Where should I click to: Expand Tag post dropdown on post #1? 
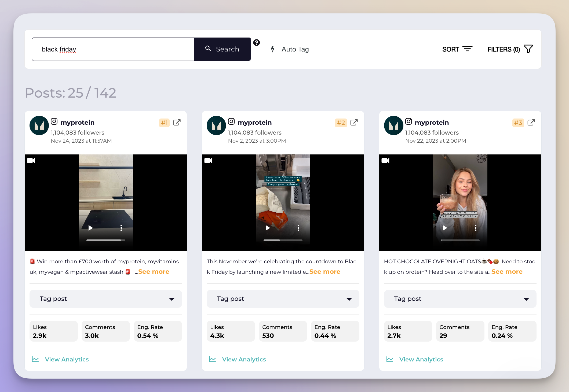[106, 299]
